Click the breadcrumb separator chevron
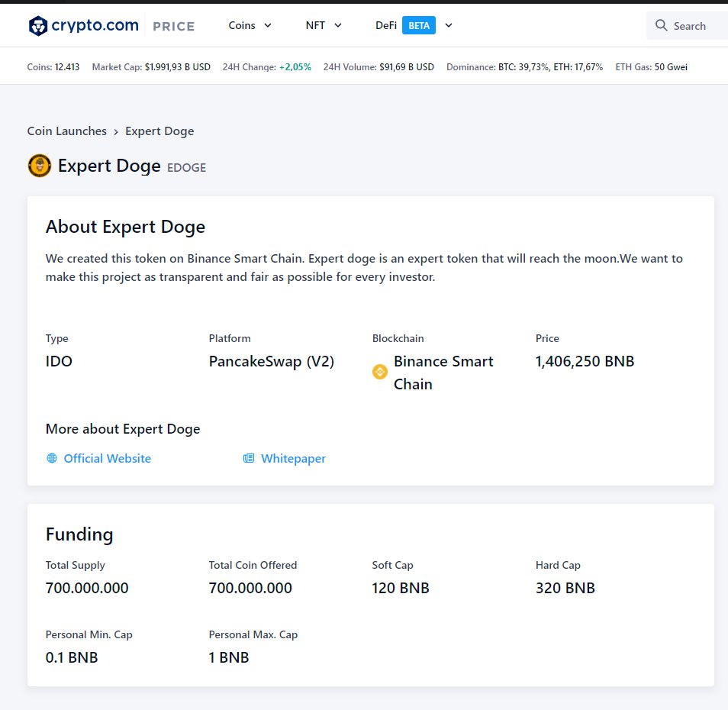 click(116, 132)
